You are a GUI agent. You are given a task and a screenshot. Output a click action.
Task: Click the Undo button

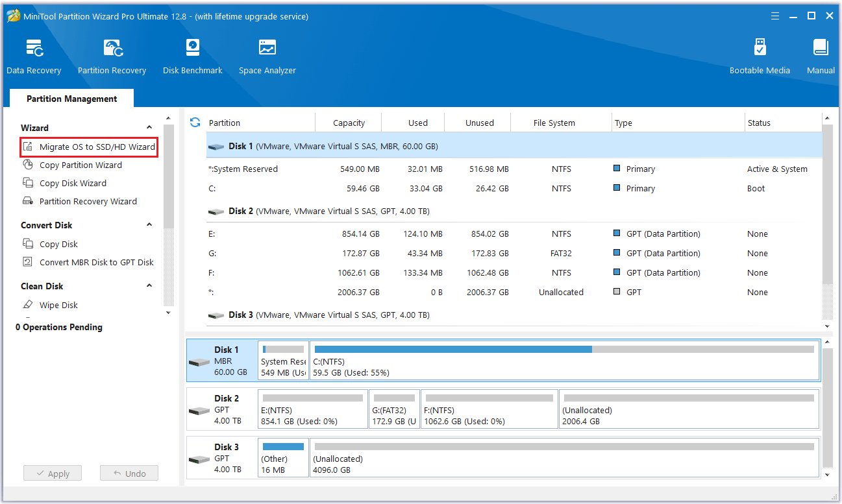pyautogui.click(x=129, y=474)
